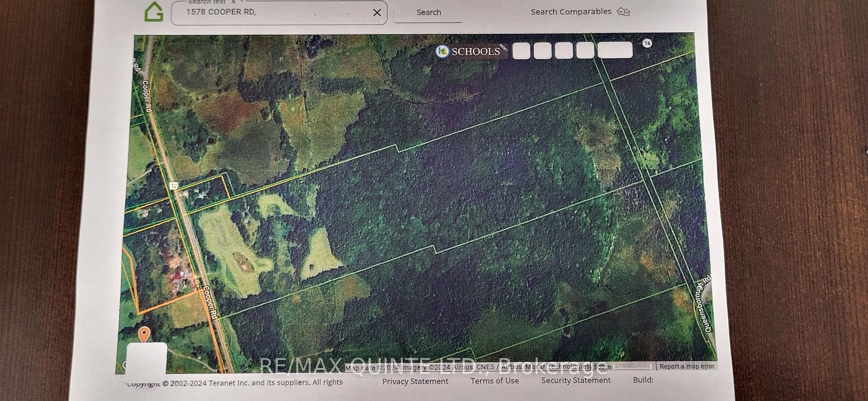Click Report a map error
This screenshot has height=401, width=868.
(687, 366)
